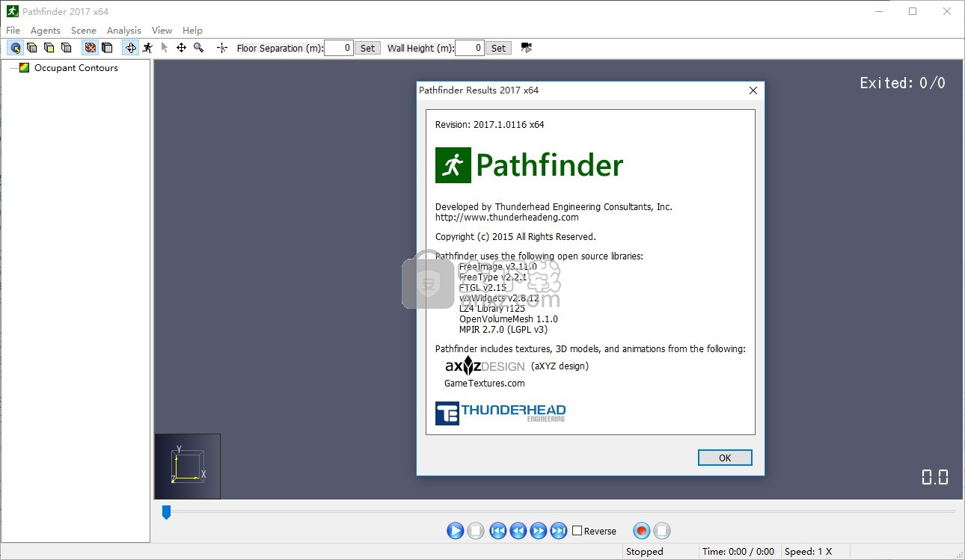Select Occupant Contours tree item label
965x560 pixels.
click(76, 67)
